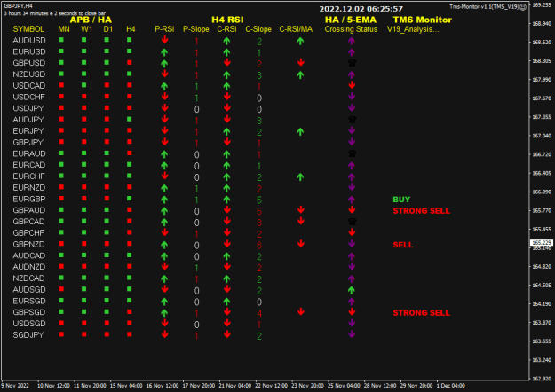Click the EURUSD P-RSI green up arrow
The width and height of the screenshot is (555, 392).
(164, 52)
